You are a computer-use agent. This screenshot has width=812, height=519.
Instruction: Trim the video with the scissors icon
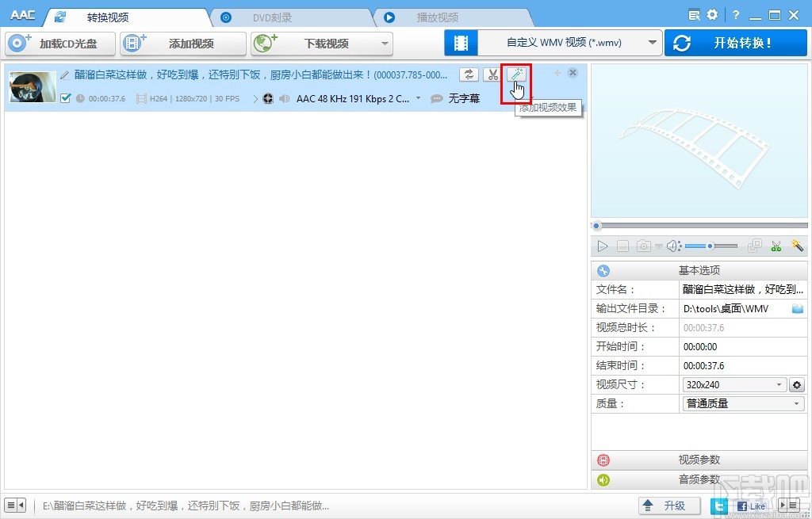click(492, 74)
